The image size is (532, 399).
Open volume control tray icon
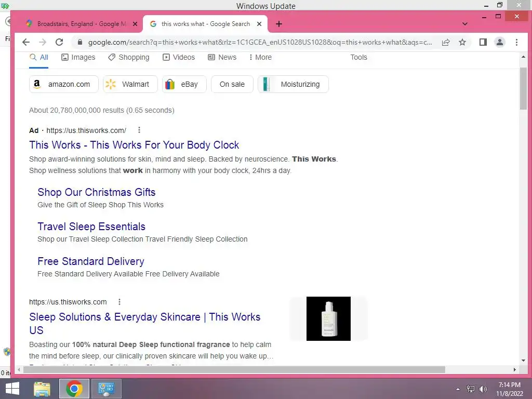coord(483,389)
